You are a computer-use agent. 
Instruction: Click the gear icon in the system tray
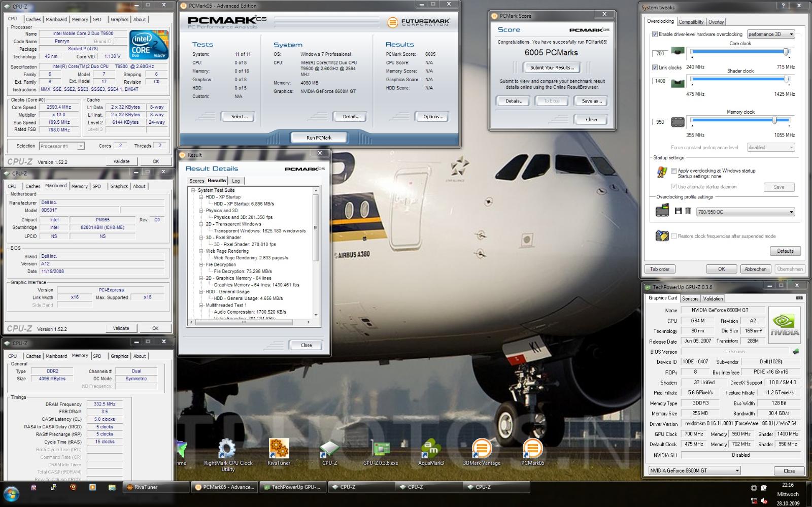tap(754, 488)
